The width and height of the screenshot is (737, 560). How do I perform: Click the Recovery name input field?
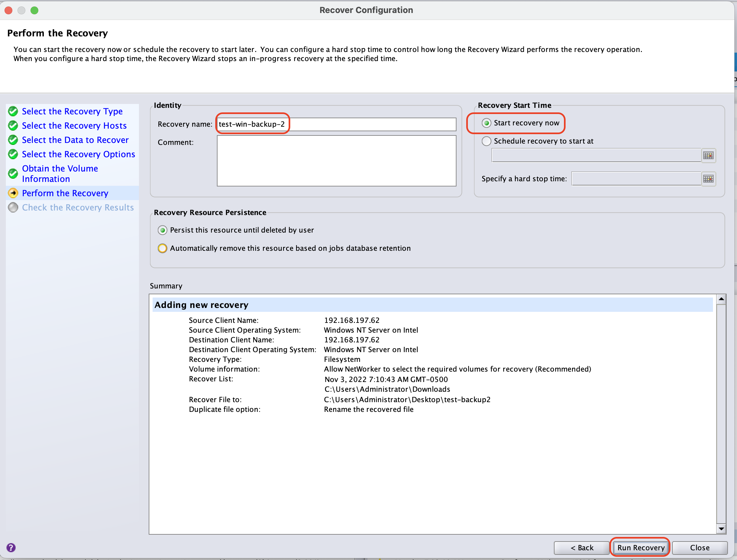pyautogui.click(x=336, y=124)
